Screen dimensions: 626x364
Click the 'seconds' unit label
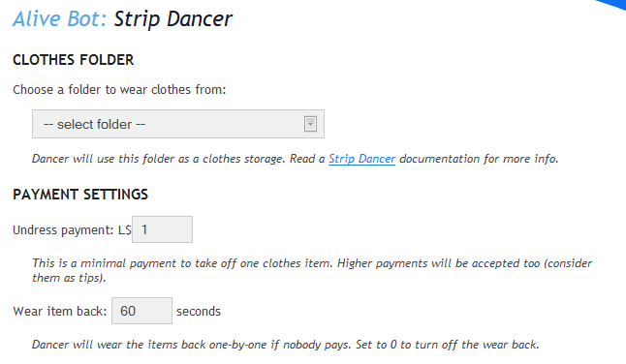[x=199, y=311]
